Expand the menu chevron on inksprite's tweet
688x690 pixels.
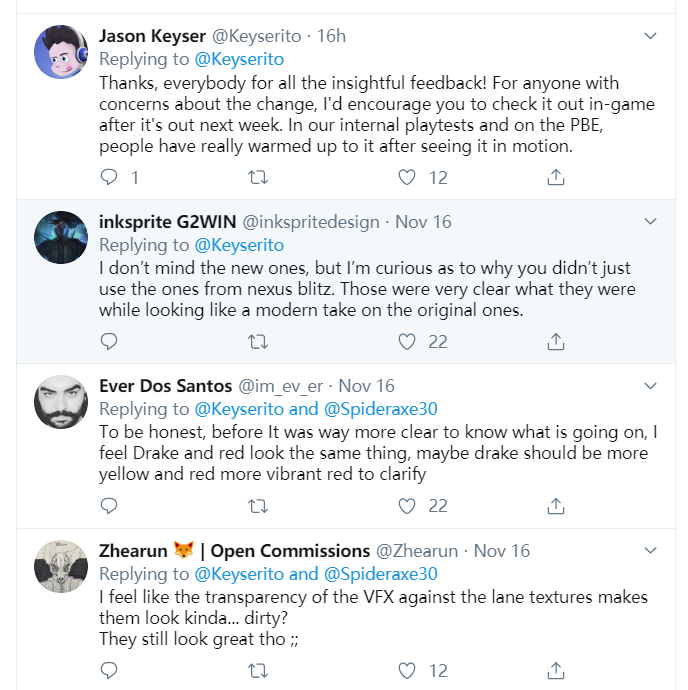pos(650,222)
